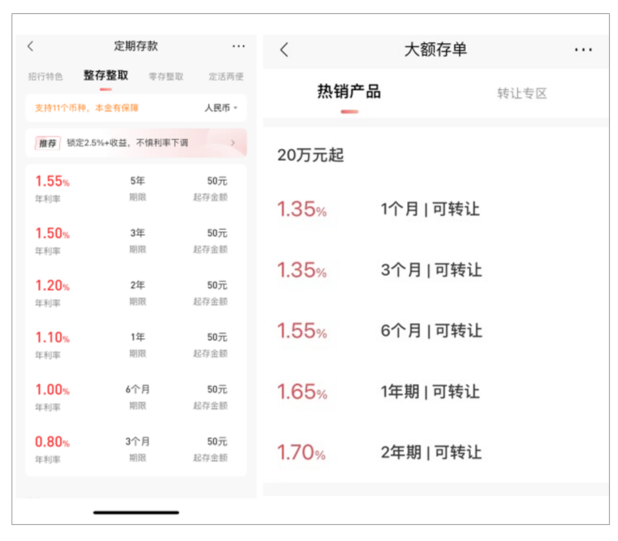Open the 3个月 deposit at 0.80%
The width and height of the screenshot is (618, 541).
[136, 448]
